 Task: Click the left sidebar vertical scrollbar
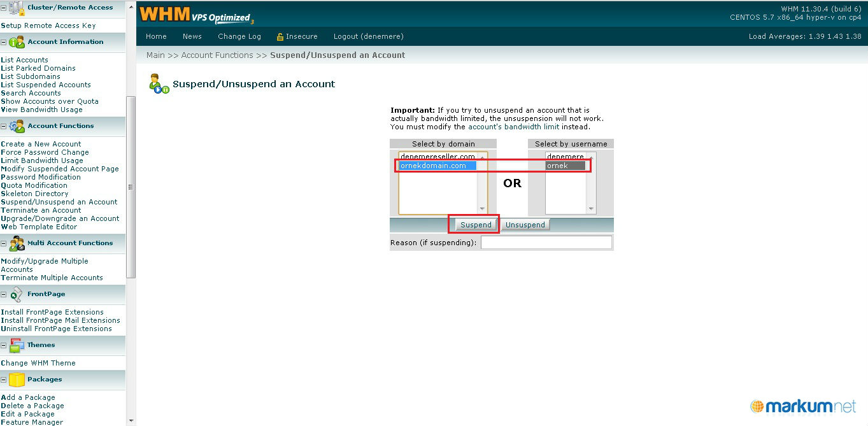131,187
